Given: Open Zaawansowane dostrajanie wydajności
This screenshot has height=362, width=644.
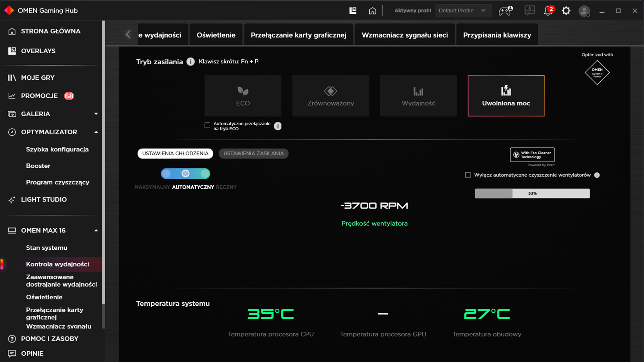Looking at the screenshot, I should point(61,281).
